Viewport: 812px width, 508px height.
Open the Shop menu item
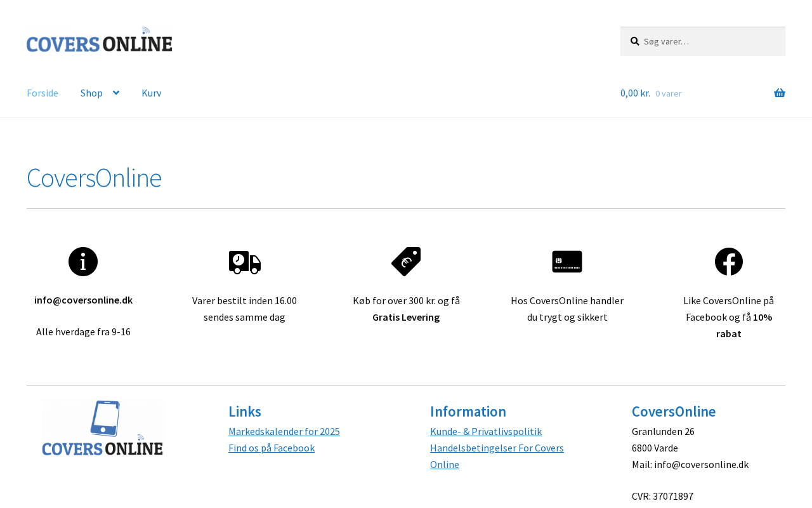[91, 93]
